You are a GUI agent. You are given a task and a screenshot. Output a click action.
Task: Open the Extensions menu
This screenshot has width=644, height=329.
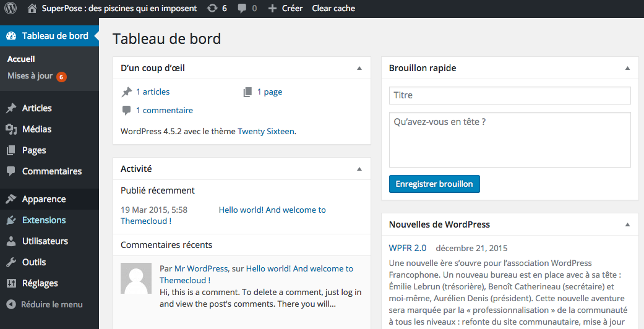click(49, 220)
